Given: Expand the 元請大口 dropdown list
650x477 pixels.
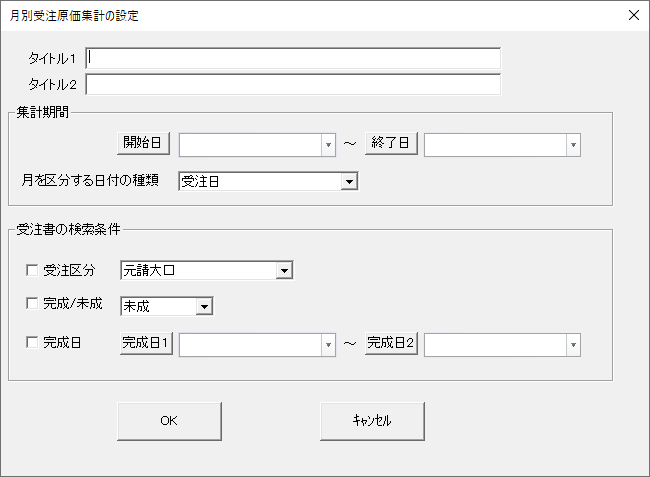Looking at the screenshot, I should tap(284, 270).
